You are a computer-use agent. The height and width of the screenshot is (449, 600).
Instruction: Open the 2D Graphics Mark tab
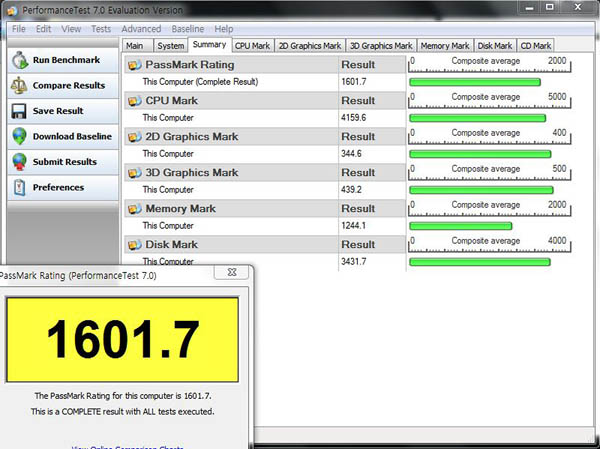point(310,46)
